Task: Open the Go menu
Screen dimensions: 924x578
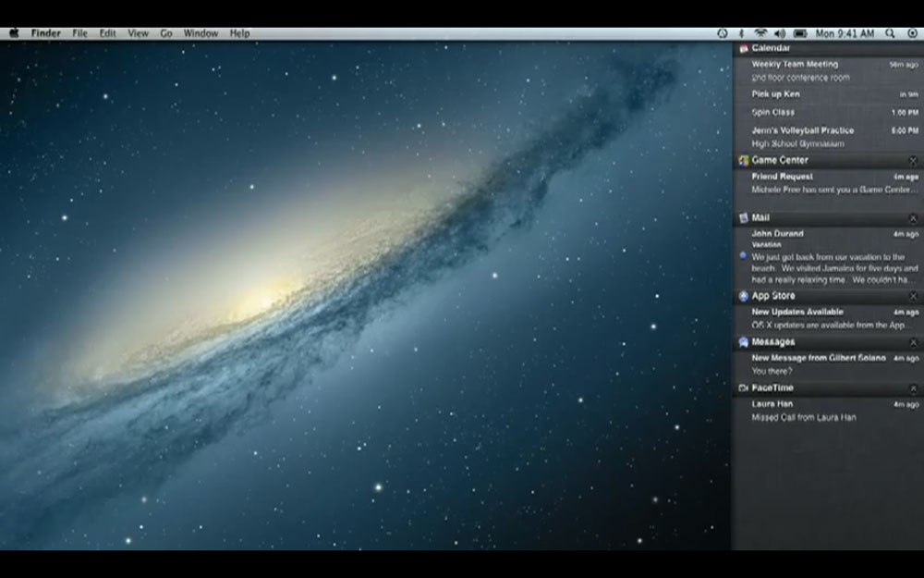Action: point(166,33)
